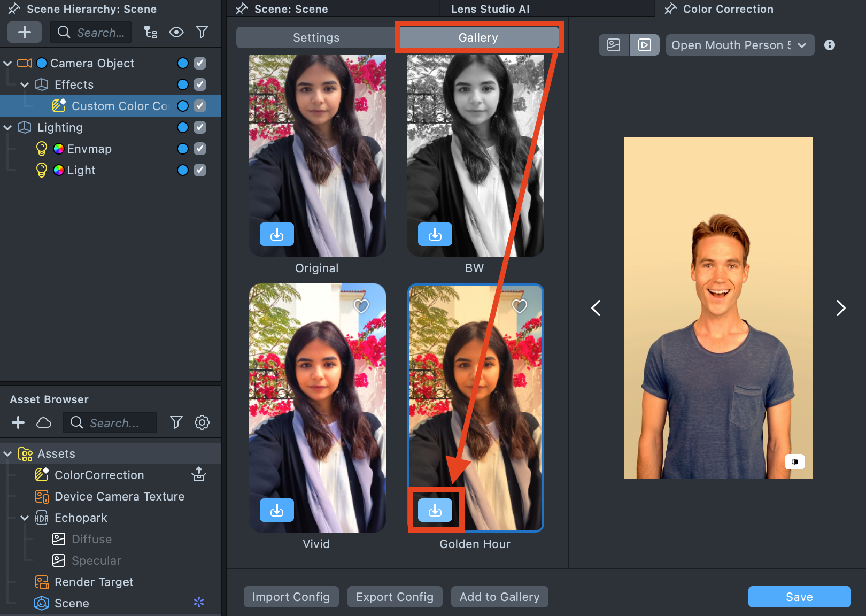Toggle the Custom Color Correction checkbox
Image resolution: width=866 pixels, height=616 pixels.
click(200, 106)
